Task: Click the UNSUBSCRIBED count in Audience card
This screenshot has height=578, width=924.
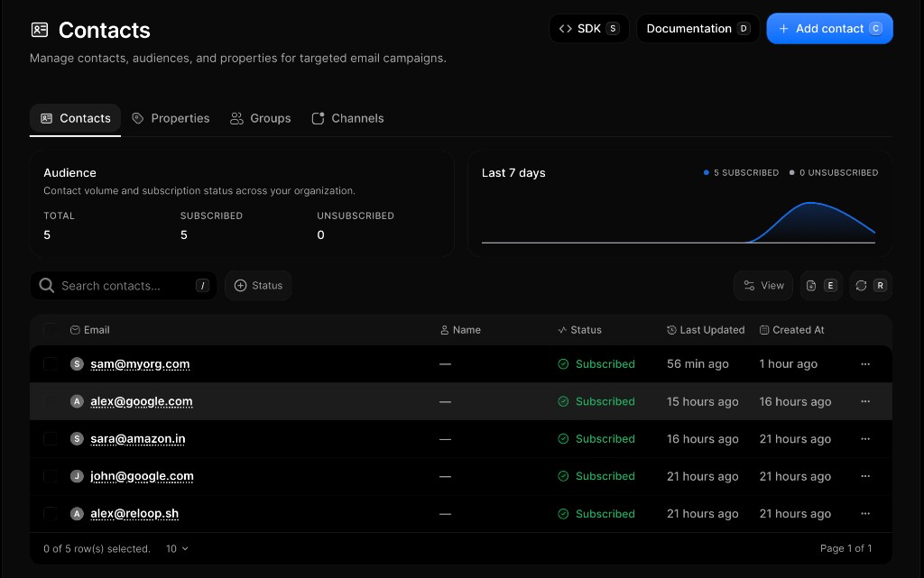Action: tap(320, 234)
